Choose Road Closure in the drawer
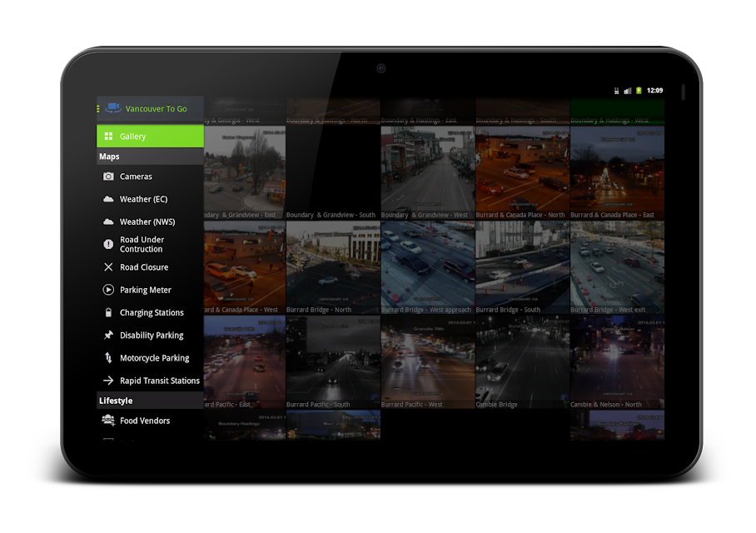The height and width of the screenshot is (533, 756). pyautogui.click(x=150, y=267)
